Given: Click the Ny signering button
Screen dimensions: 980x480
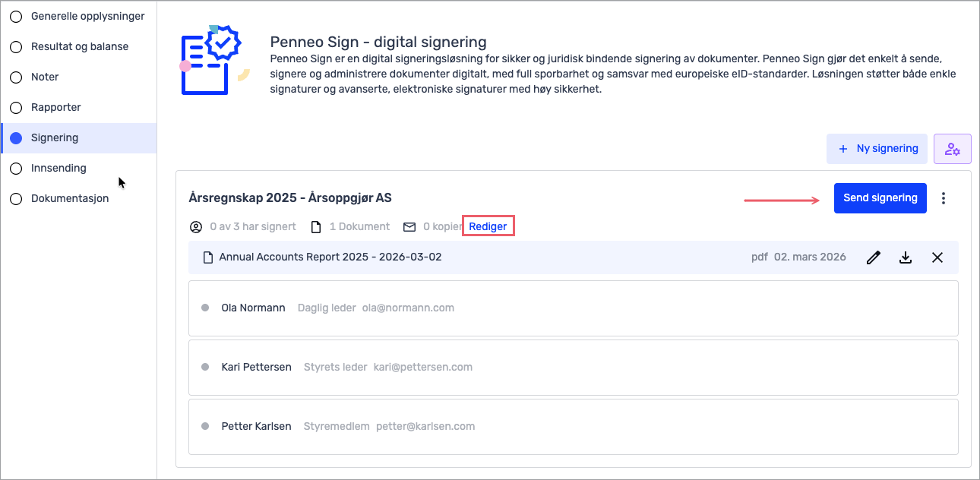Looking at the screenshot, I should coord(877,149).
